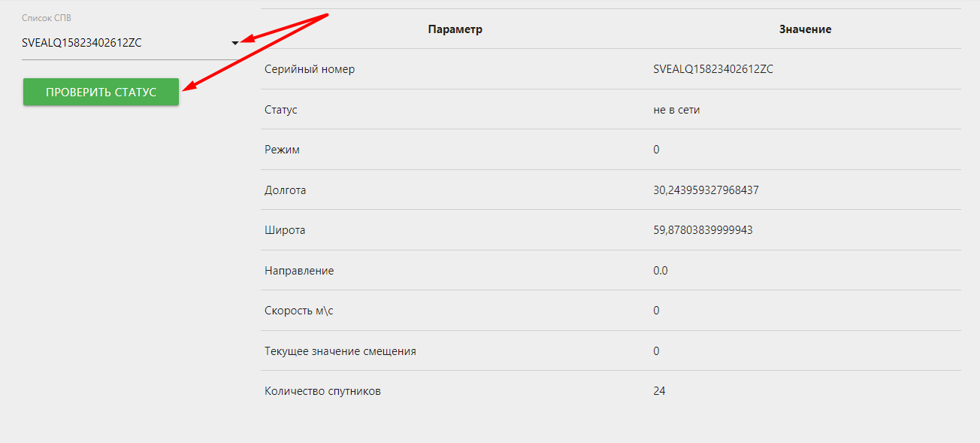Click the не в сети status value
This screenshot has width=980, height=443.
(x=676, y=110)
